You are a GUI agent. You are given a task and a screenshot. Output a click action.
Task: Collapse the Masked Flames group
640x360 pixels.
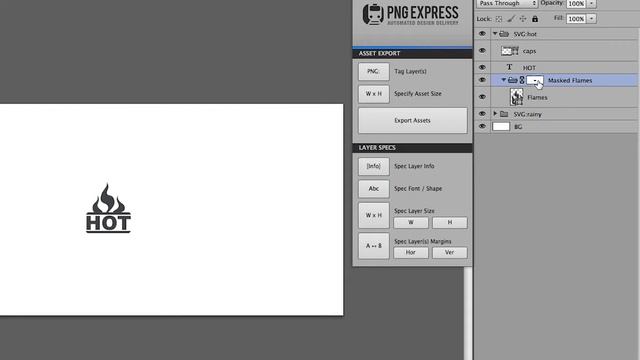coord(504,80)
